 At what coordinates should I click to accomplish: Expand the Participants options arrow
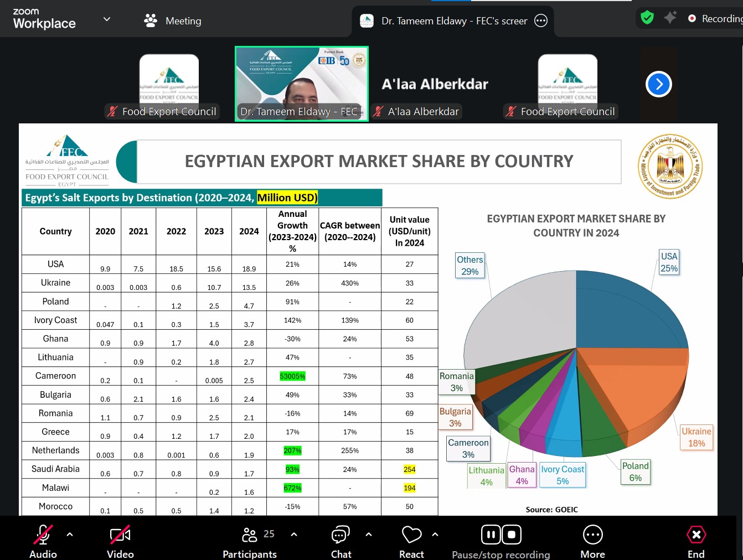pos(294,535)
